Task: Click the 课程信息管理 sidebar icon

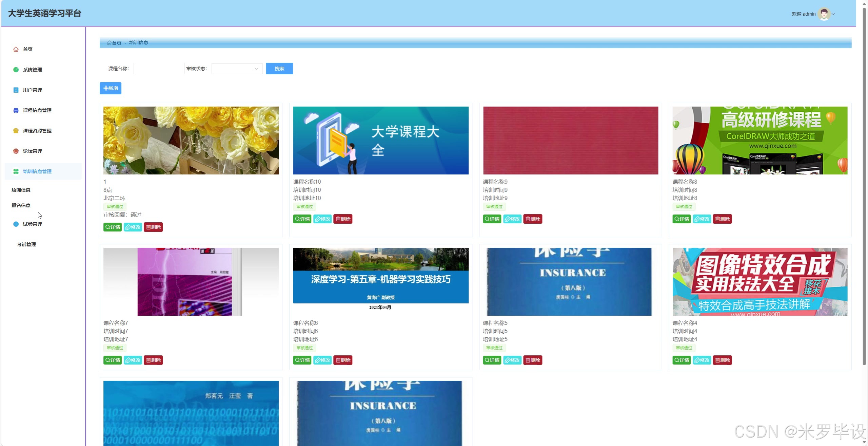Action: [x=16, y=111]
